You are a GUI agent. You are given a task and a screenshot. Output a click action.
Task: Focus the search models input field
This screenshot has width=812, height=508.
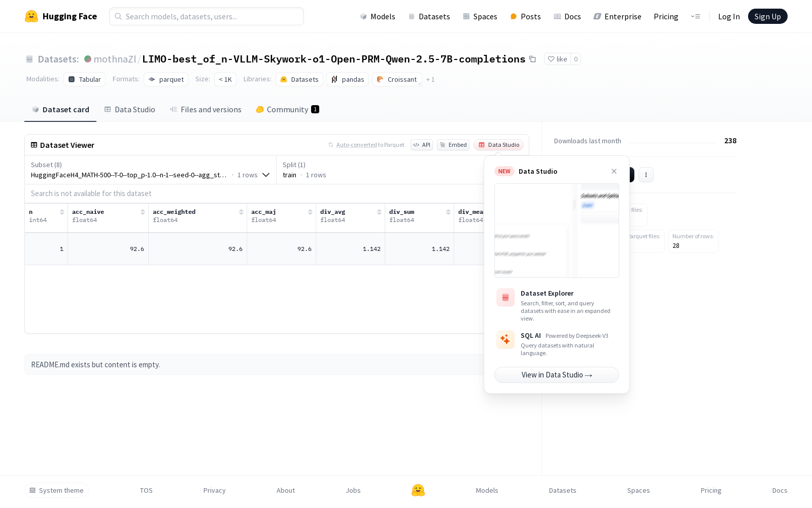tap(207, 16)
